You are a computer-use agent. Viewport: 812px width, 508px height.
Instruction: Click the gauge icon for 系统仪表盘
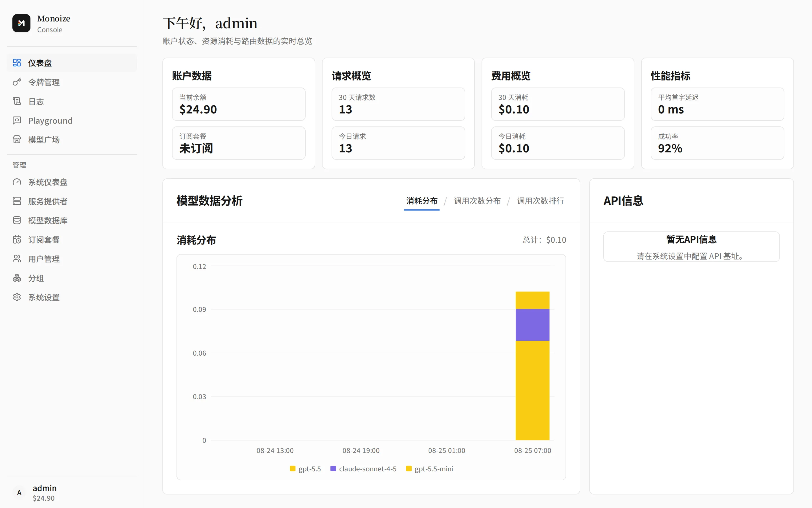[17, 182]
